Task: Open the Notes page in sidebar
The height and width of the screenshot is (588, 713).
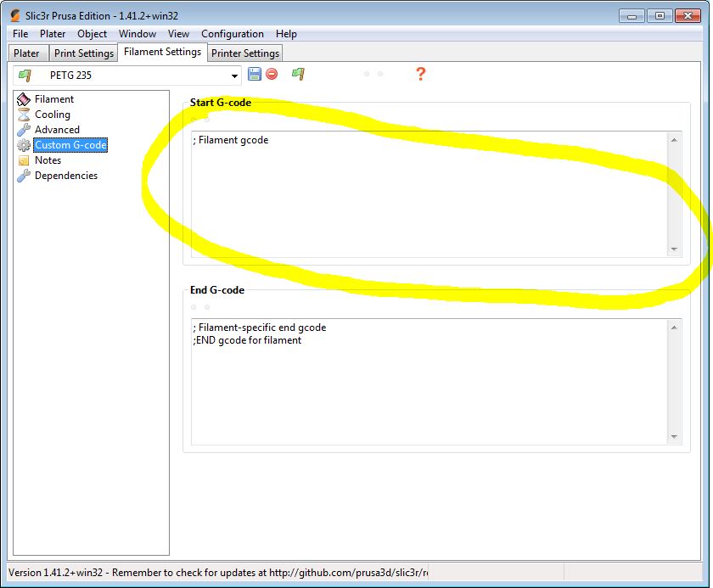Action: (48, 160)
